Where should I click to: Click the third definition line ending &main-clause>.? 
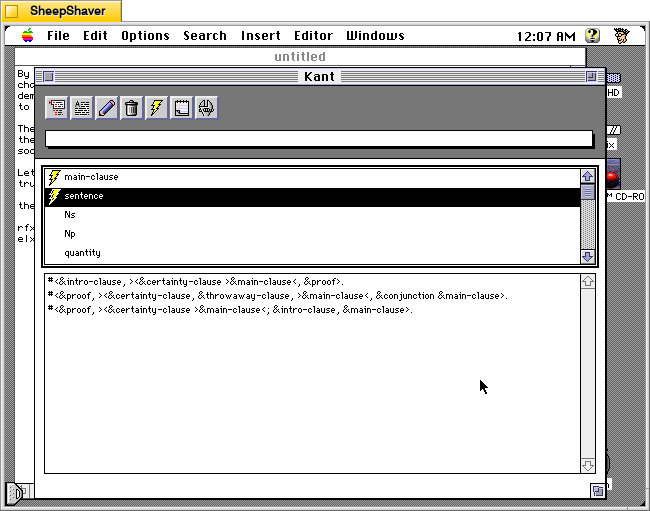click(x=230, y=310)
